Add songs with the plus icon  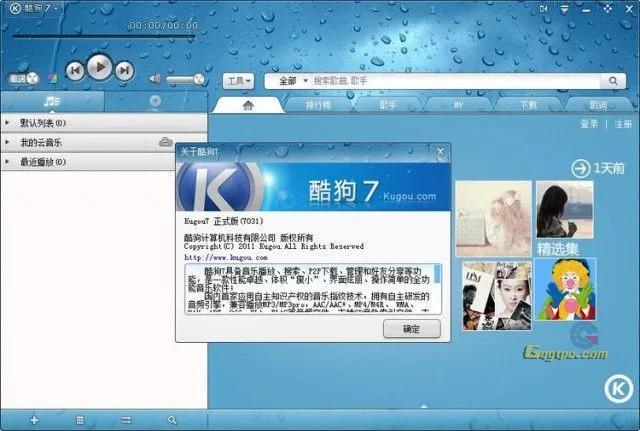34,420
